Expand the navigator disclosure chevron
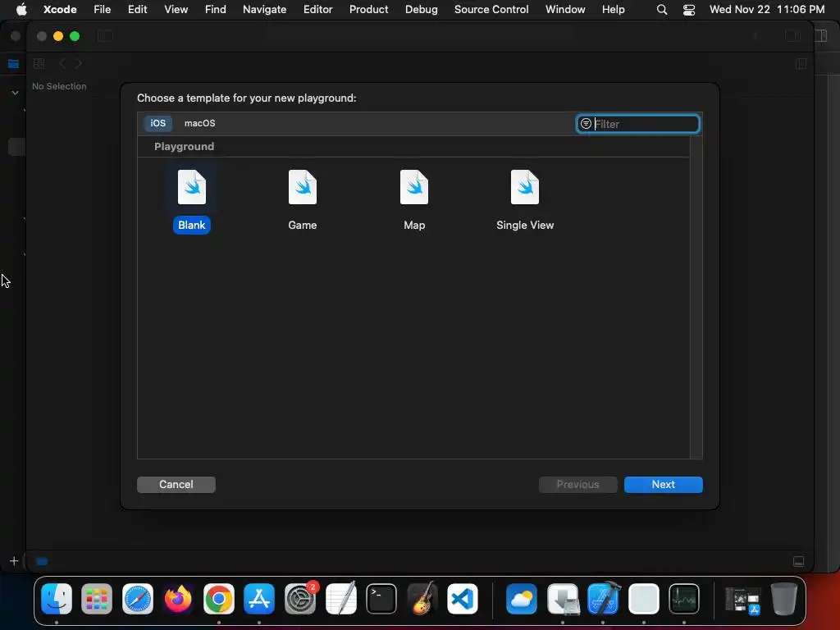840x630 pixels. 15,92
